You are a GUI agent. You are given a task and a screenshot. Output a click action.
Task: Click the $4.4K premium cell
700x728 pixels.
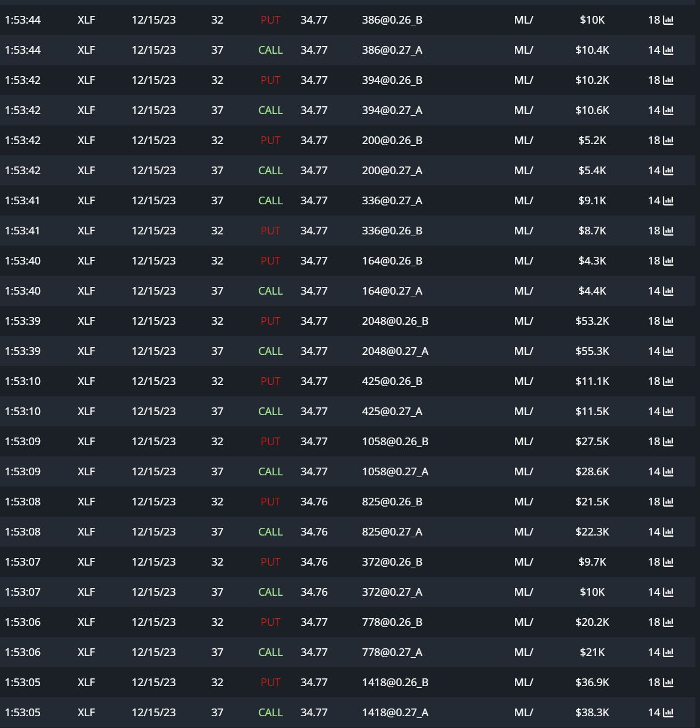(x=592, y=291)
